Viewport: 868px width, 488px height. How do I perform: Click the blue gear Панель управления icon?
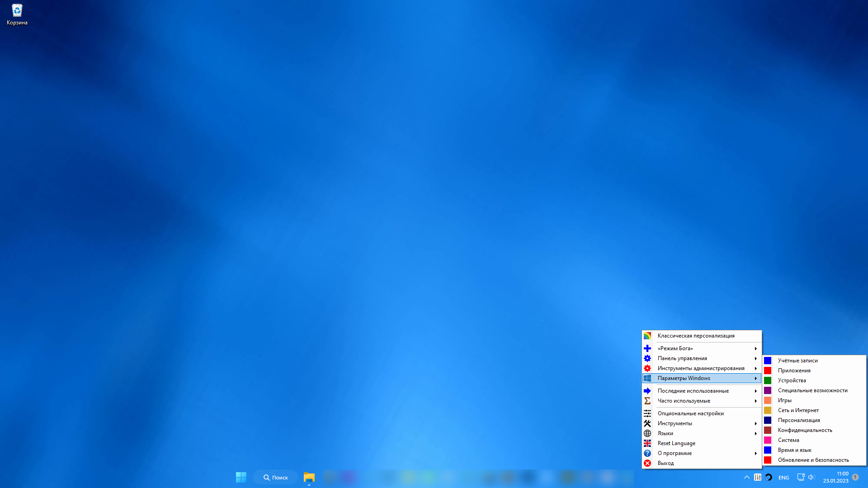[x=647, y=358]
